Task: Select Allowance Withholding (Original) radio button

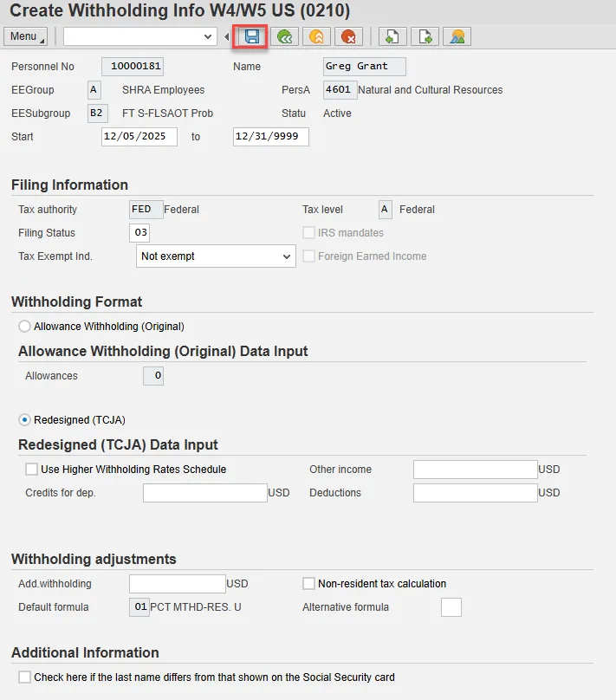Action: click(x=24, y=327)
